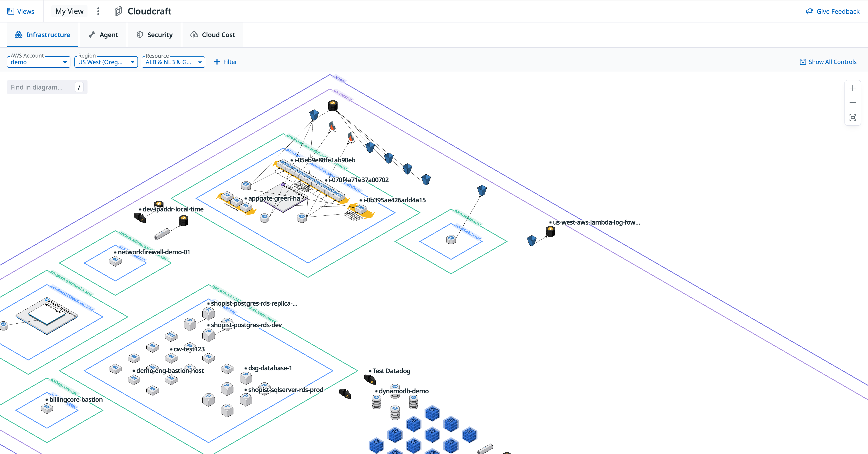Open the Cloud Cost tab

[213, 35]
